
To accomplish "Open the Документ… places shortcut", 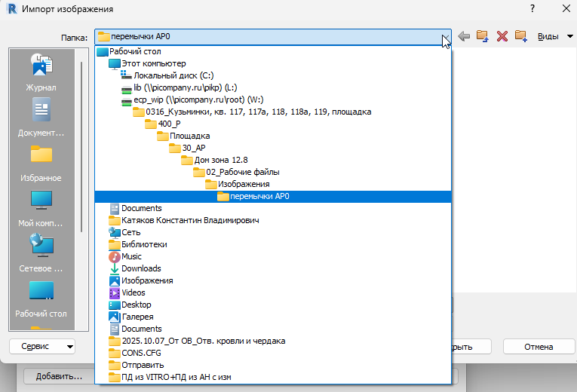I will point(41,118).
